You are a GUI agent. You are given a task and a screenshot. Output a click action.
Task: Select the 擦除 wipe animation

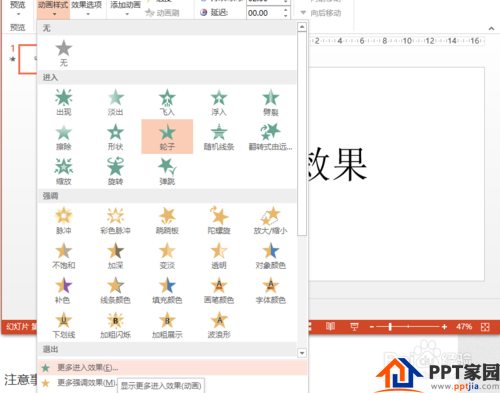click(64, 137)
